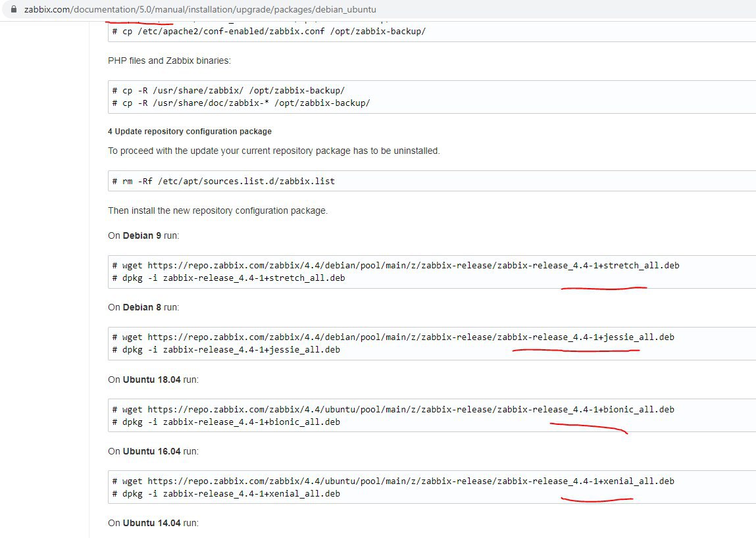Click the wget bionic_all.deb command line
The image size is (756, 538).
point(393,409)
